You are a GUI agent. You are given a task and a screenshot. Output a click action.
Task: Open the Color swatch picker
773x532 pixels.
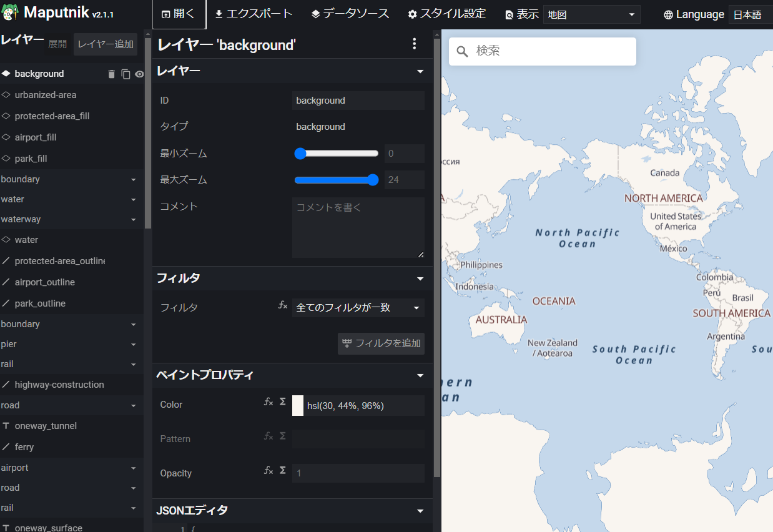coord(298,405)
